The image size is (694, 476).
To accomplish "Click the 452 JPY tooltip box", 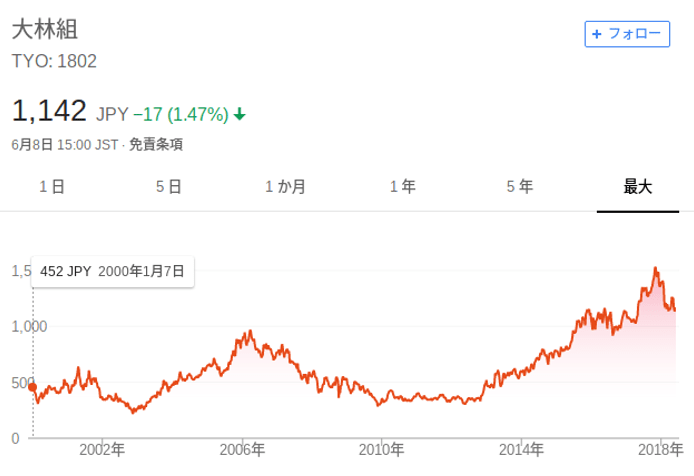I will click(113, 271).
